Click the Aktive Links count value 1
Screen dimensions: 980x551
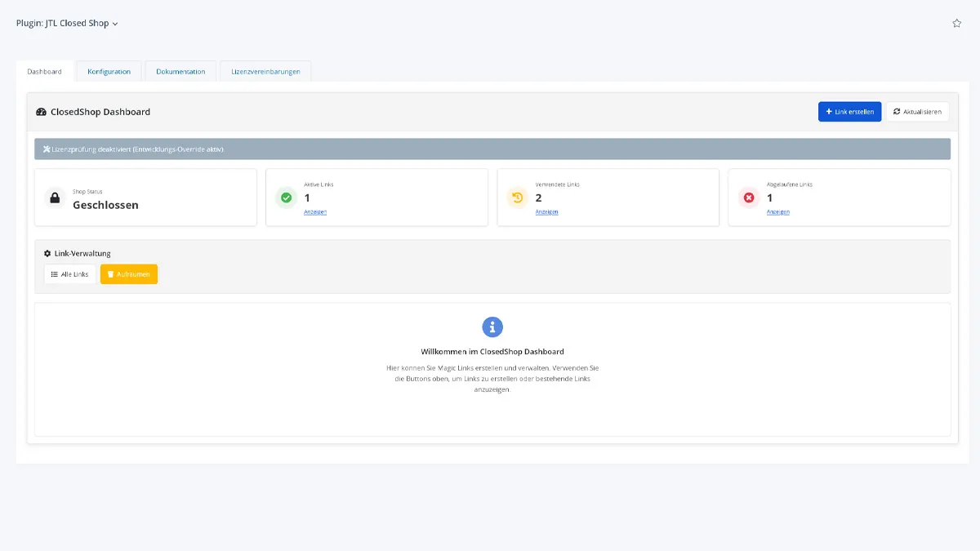307,198
